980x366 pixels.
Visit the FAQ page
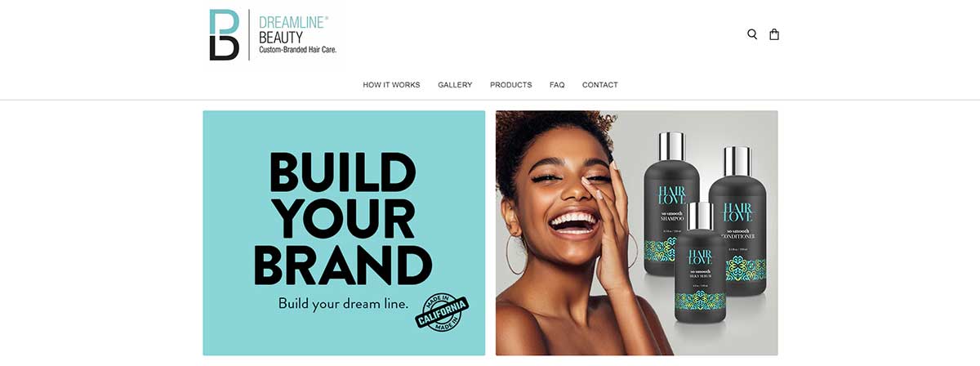(x=557, y=85)
